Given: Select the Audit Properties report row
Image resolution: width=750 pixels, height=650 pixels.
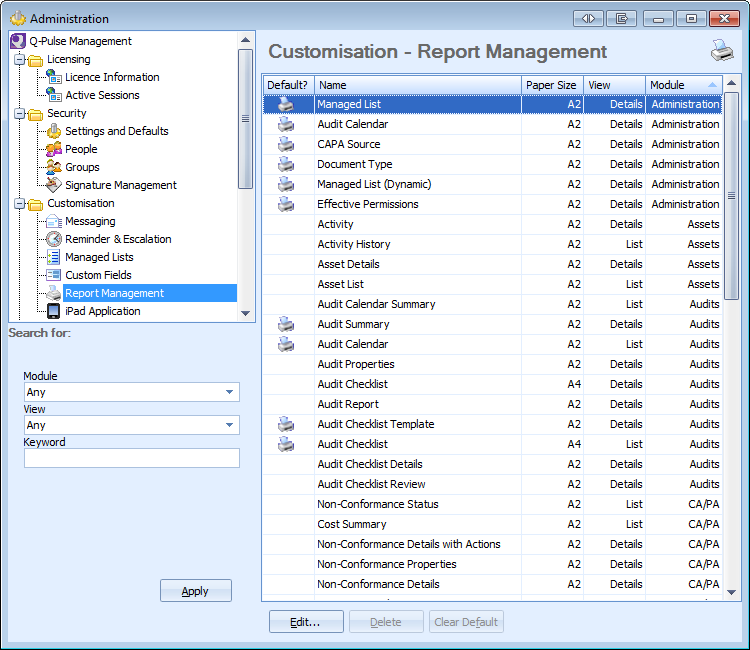Looking at the screenshot, I should pyautogui.click(x=493, y=364).
